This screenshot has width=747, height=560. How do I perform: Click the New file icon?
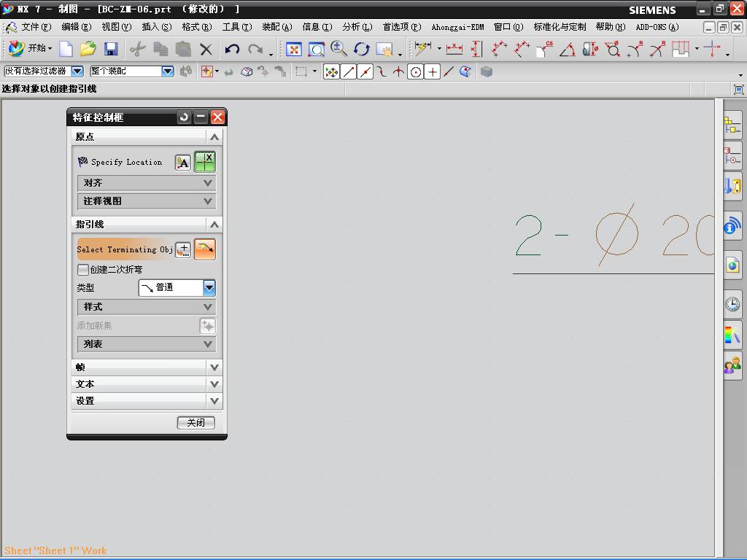tap(66, 49)
